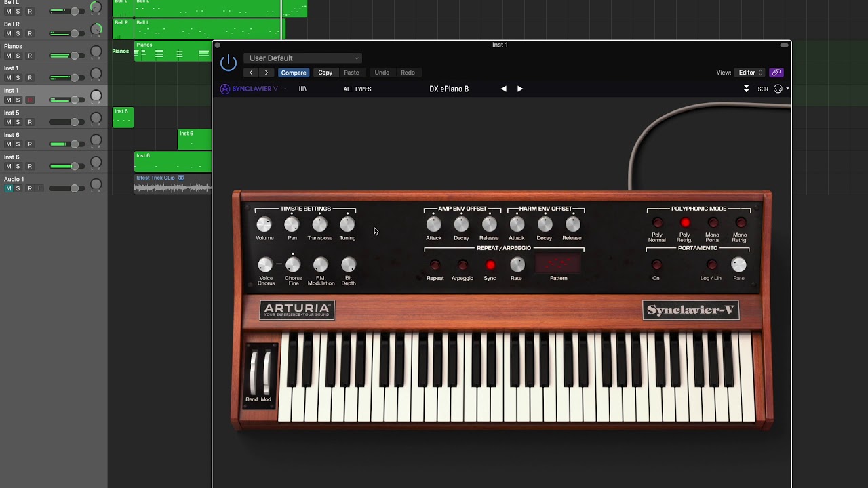868x488 pixels.
Task: Toggle the Synclavier V plugin power button
Action: (x=229, y=62)
